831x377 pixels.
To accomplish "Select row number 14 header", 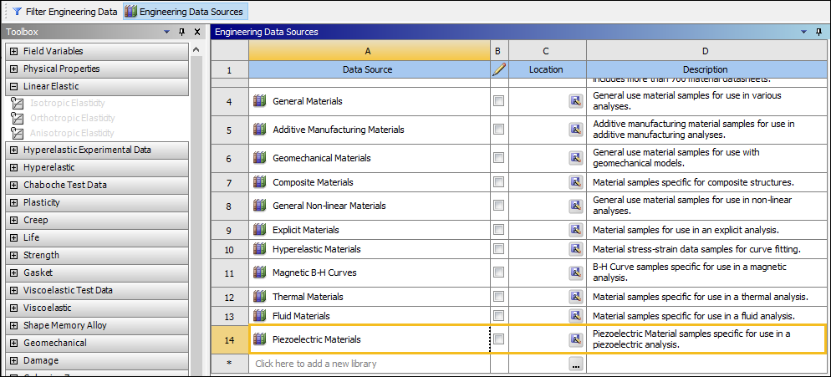I will click(x=229, y=340).
